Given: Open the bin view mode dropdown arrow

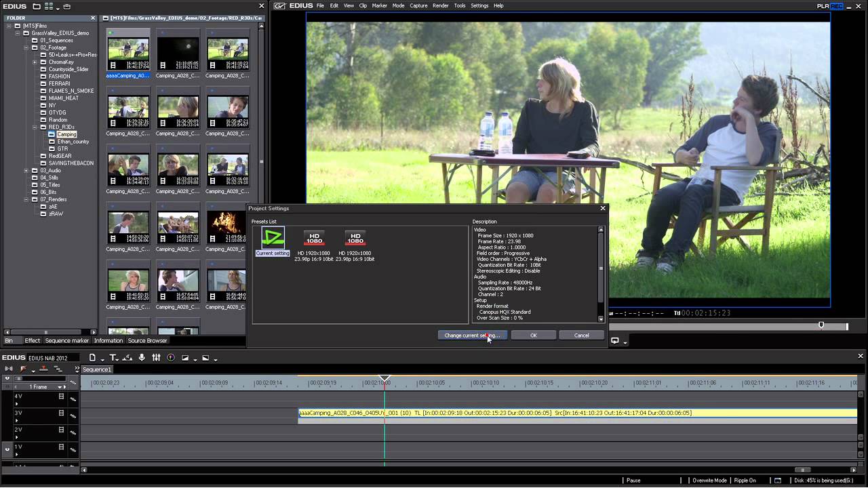Looking at the screenshot, I should [58, 7].
